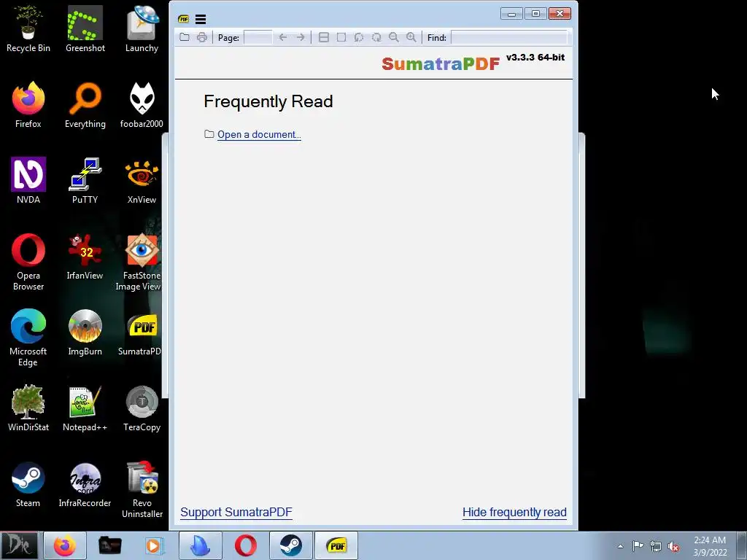Open the blue shark fin taskbar icon
The height and width of the screenshot is (560, 747).
pyautogui.click(x=201, y=545)
